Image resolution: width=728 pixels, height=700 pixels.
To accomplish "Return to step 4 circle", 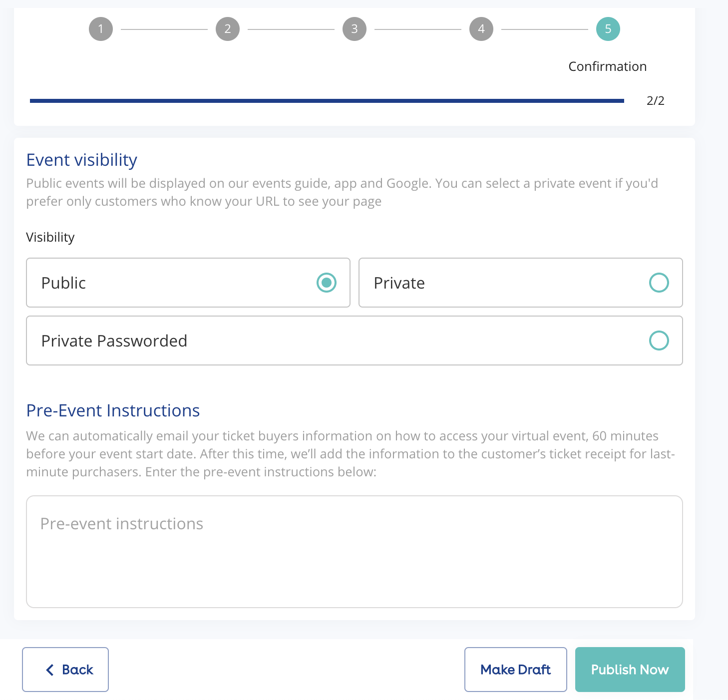I will (481, 29).
